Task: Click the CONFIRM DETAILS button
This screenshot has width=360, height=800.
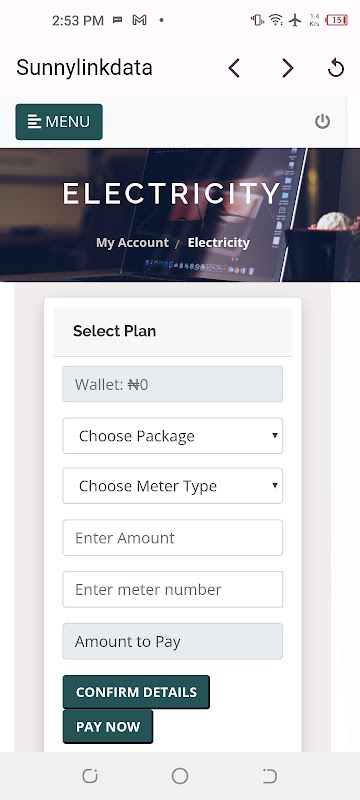Action: pos(136,692)
